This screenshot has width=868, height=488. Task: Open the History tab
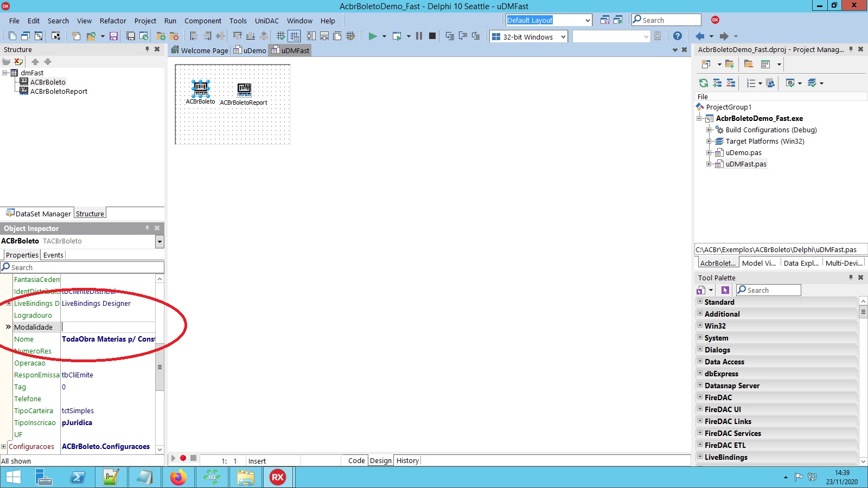click(x=407, y=460)
